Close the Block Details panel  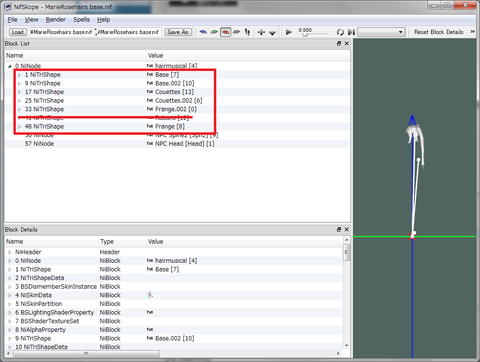tap(347, 229)
